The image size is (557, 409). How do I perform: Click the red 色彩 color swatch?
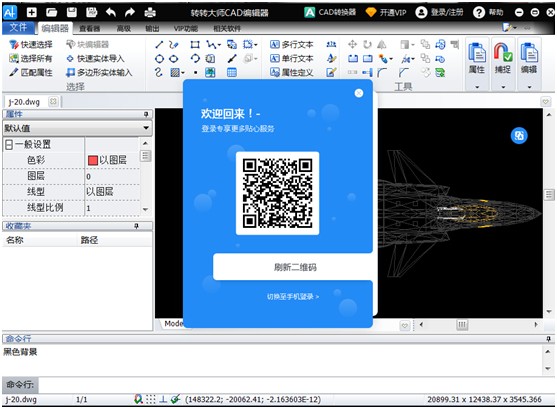pyautogui.click(x=93, y=160)
